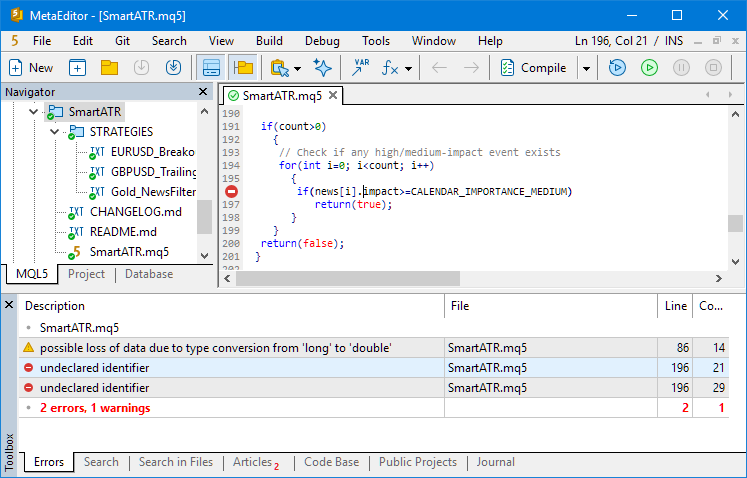Image resolution: width=747 pixels, height=478 pixels.
Task: Click the greyed save download icon
Action: [141, 68]
